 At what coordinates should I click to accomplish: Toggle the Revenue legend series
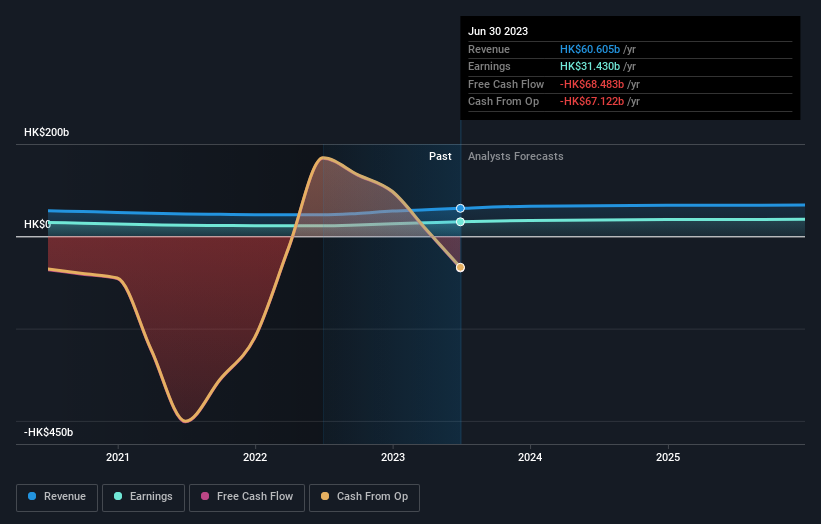(x=57, y=497)
